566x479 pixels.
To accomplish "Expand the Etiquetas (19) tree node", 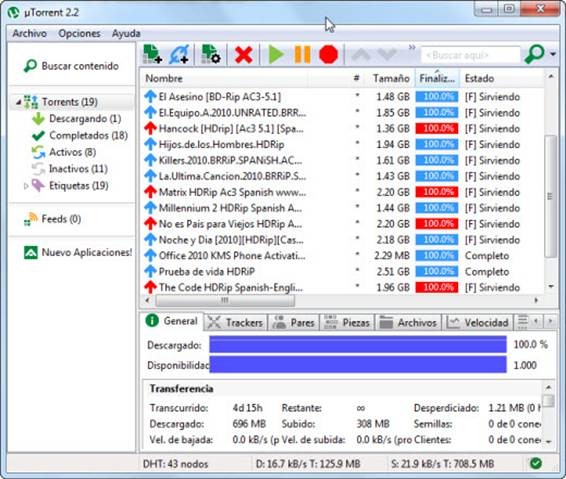I will (x=26, y=186).
